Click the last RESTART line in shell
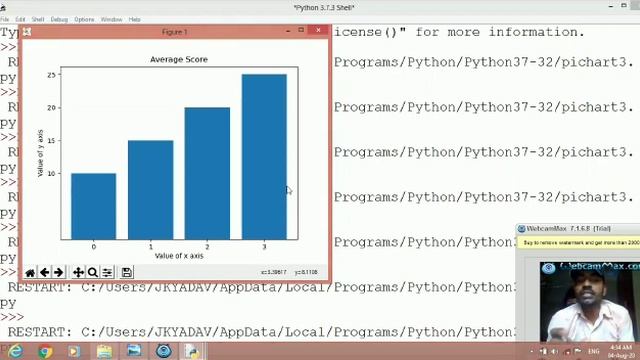Viewport: 640px width, 360px height. click(261, 332)
